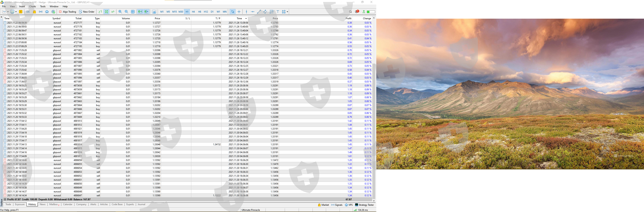Open MetaEditor with the IDE icon

(x=28, y=12)
